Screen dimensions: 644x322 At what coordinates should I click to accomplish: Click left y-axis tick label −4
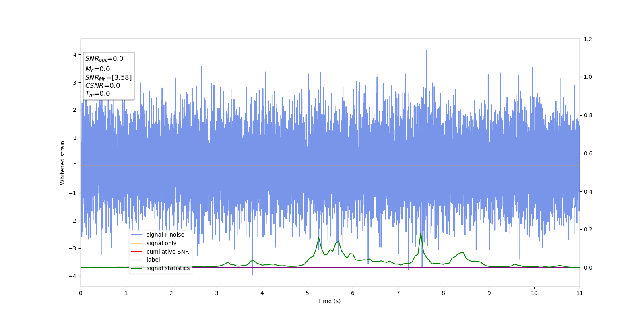[x=72, y=276]
